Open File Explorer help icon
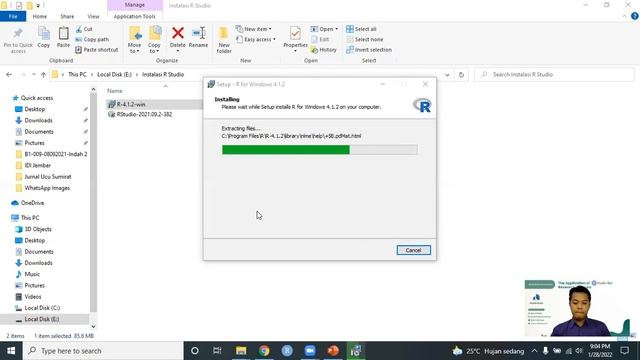Image resolution: width=640 pixels, height=360 pixels. point(634,16)
